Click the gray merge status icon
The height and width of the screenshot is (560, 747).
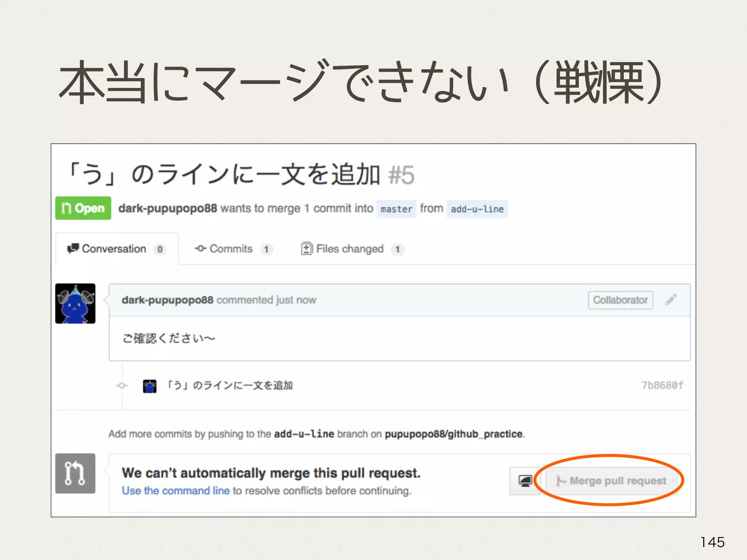tap(75, 473)
